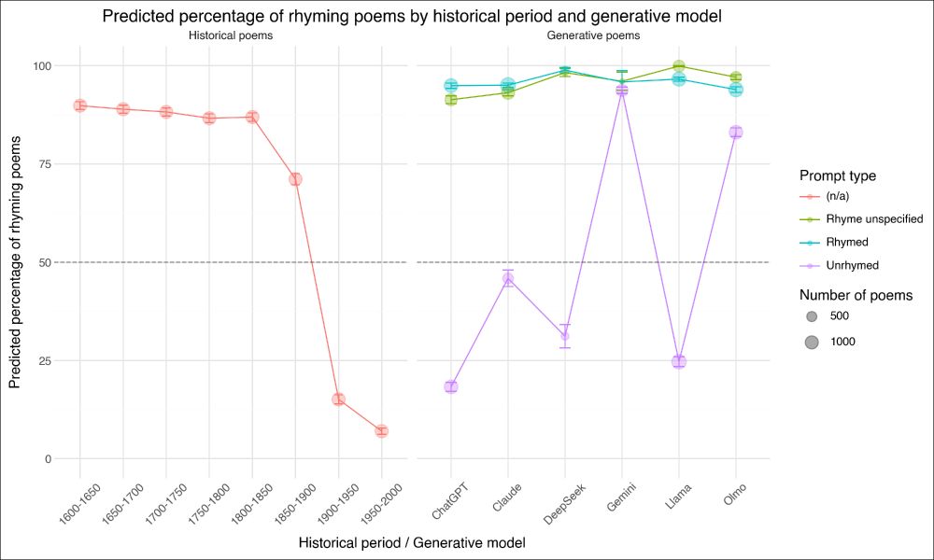This screenshot has height=560, width=934.
Task: Select the Generative poems facet header
Action: tap(593, 35)
